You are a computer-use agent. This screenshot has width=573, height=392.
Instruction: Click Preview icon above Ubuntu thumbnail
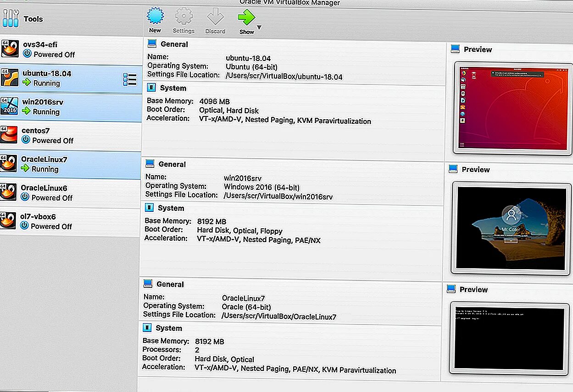(455, 49)
